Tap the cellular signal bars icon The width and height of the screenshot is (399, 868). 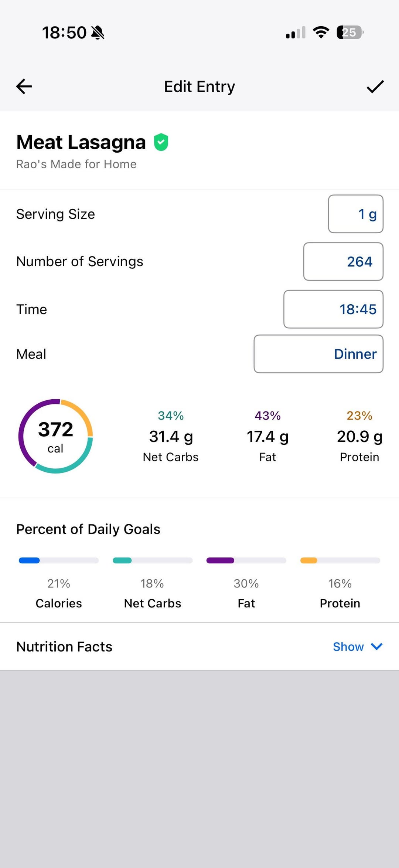tap(296, 33)
